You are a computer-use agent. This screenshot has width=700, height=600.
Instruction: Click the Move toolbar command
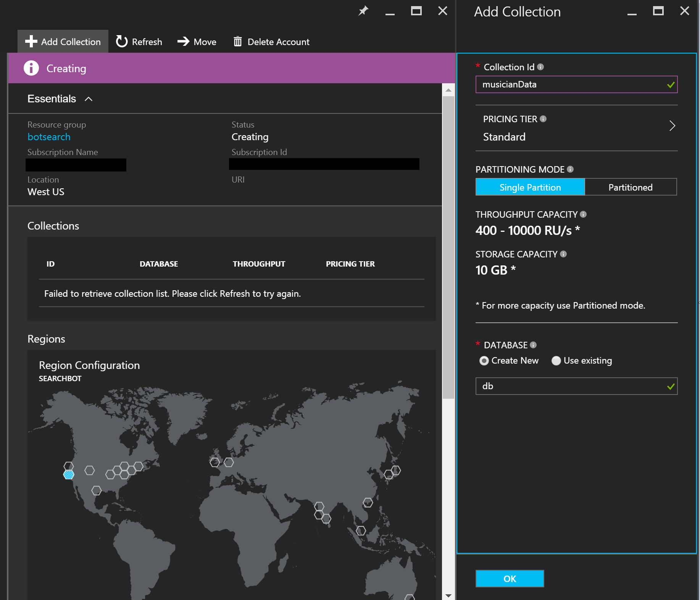coord(197,42)
